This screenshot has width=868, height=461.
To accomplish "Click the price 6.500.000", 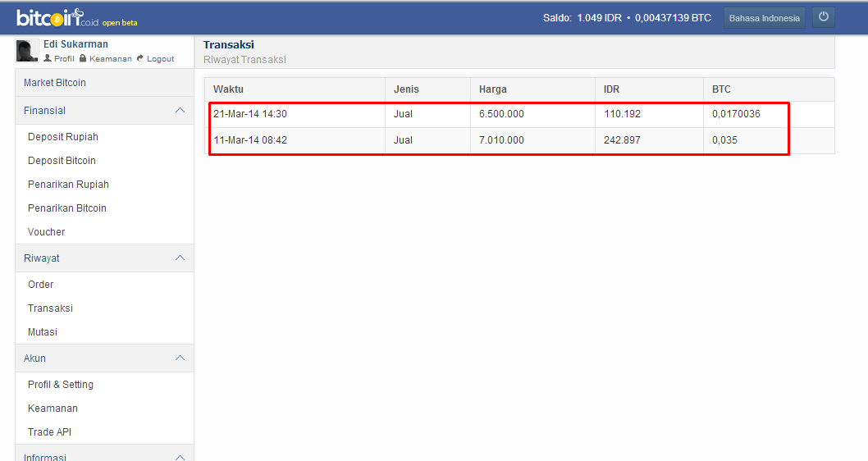I will tap(501, 114).
